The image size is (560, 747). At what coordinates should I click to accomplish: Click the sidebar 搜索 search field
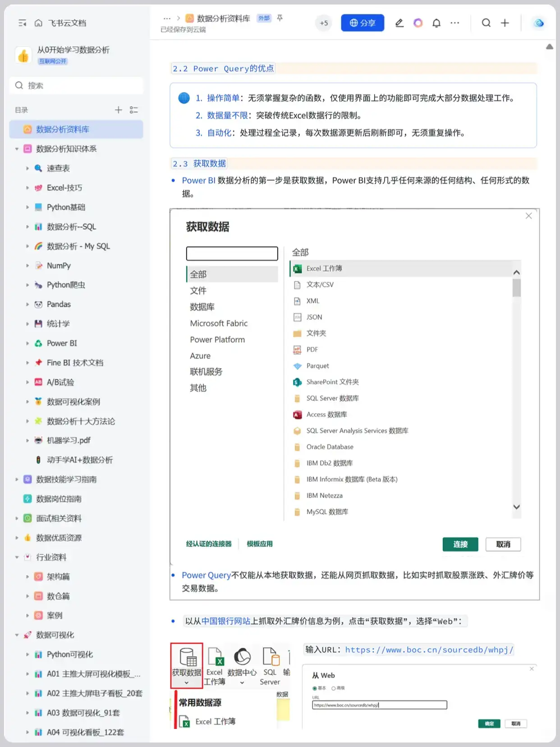(76, 86)
